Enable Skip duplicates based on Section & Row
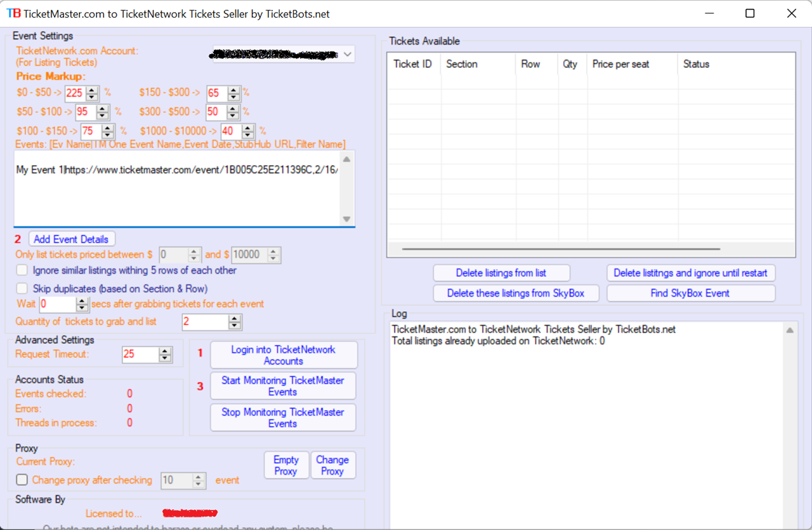812x530 pixels. (x=22, y=289)
